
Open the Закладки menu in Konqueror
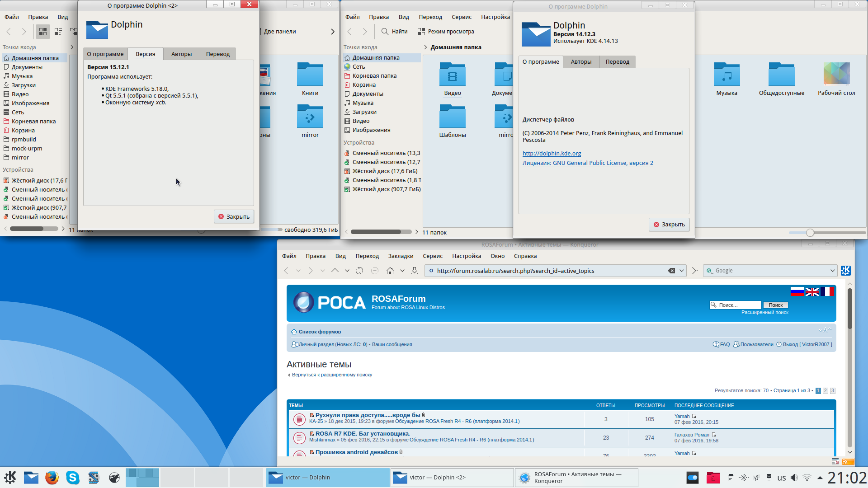(401, 256)
